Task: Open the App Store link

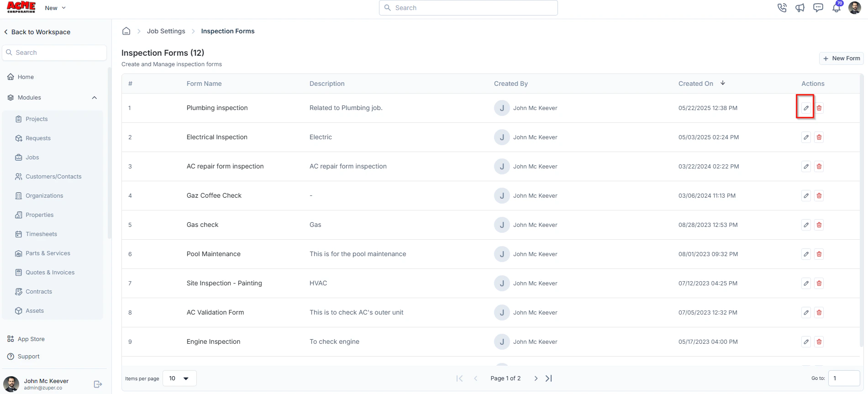Action: (x=31, y=339)
